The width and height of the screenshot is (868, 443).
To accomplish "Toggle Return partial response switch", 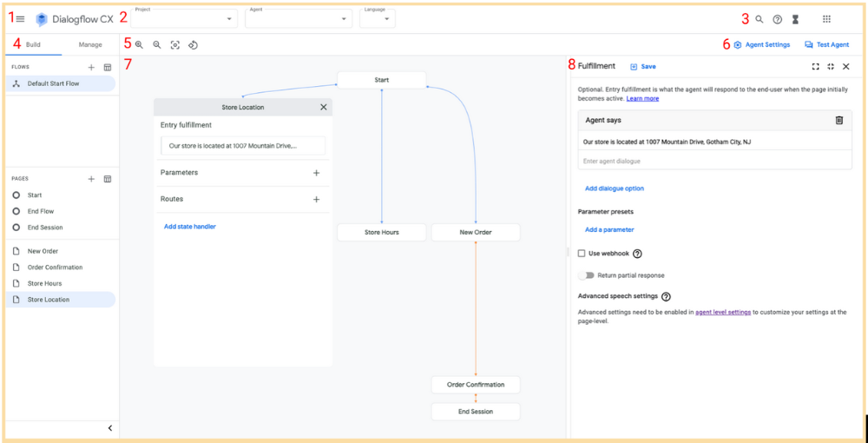I will [587, 275].
